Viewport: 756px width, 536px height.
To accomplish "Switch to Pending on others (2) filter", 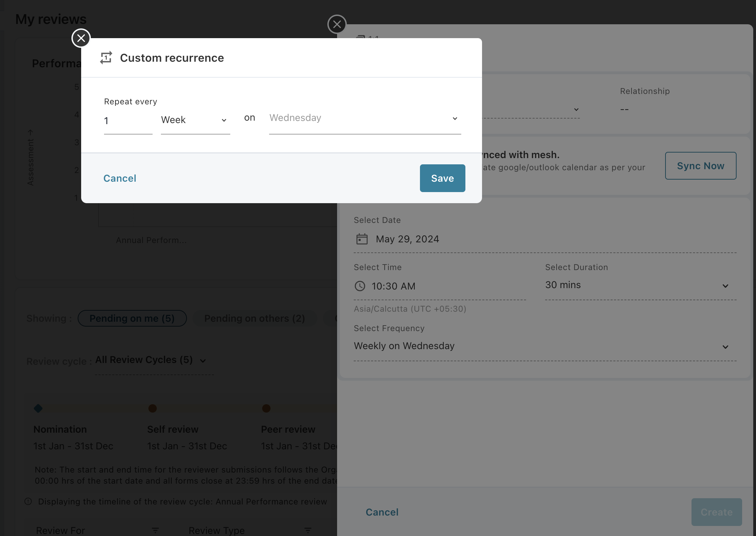I will point(255,318).
